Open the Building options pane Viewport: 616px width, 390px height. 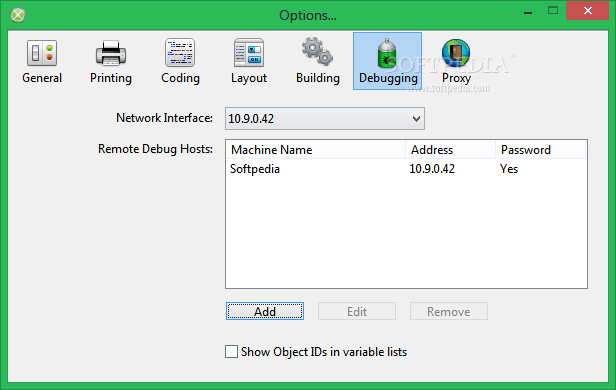pyautogui.click(x=318, y=61)
